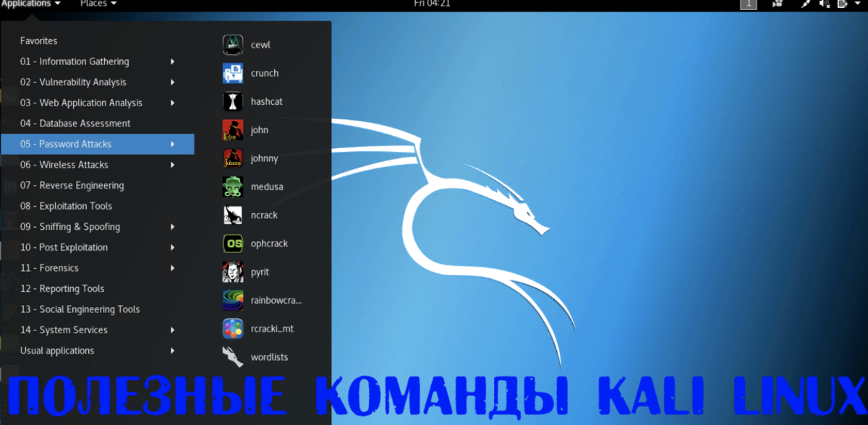Open the system menu arrow in top bar
This screenshot has height=425, width=868.
[x=859, y=4]
